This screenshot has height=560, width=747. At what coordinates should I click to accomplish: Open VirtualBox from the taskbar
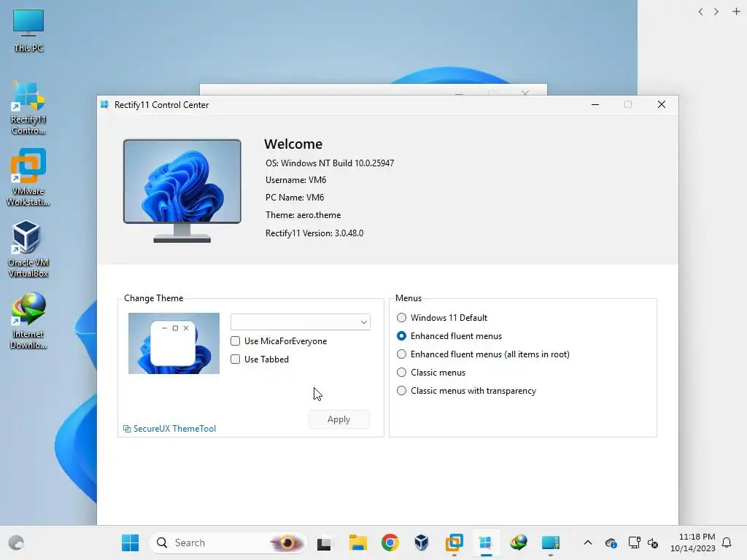point(422,542)
